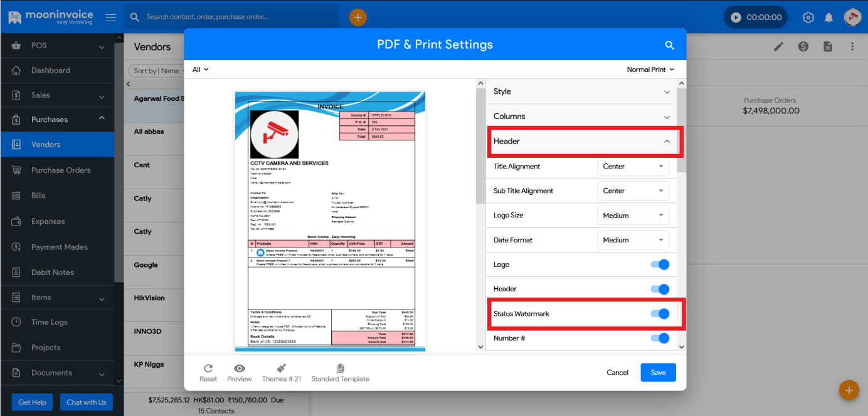Open the three-dot more options menu
This screenshot has width=868, height=416.
click(852, 46)
